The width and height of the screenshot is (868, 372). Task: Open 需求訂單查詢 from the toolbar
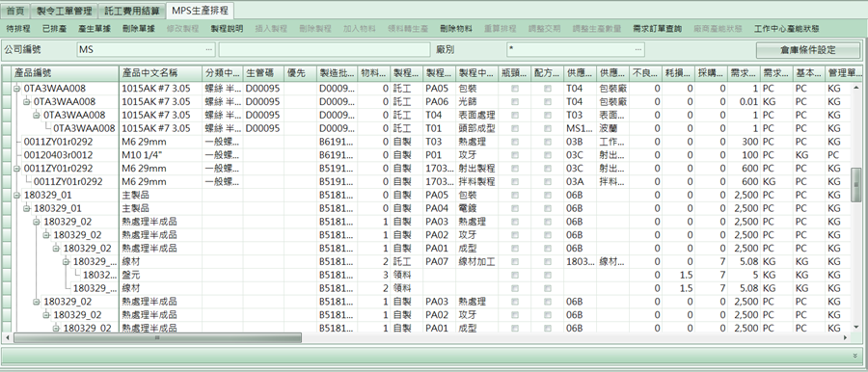(x=658, y=28)
